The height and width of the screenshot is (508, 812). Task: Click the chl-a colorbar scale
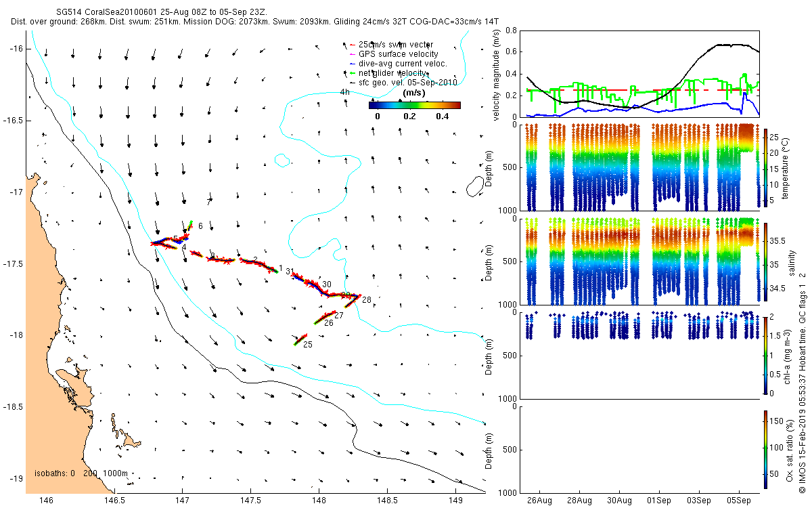pyautogui.click(x=765, y=354)
